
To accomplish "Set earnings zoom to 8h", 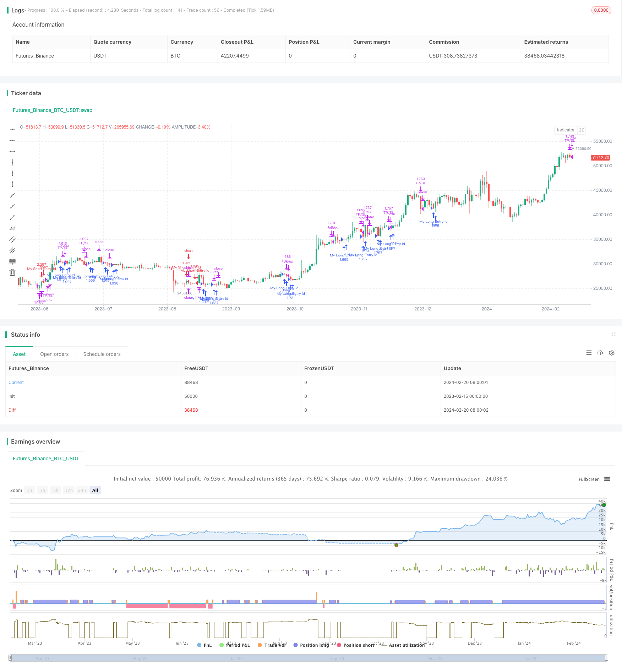I will 56,491.
